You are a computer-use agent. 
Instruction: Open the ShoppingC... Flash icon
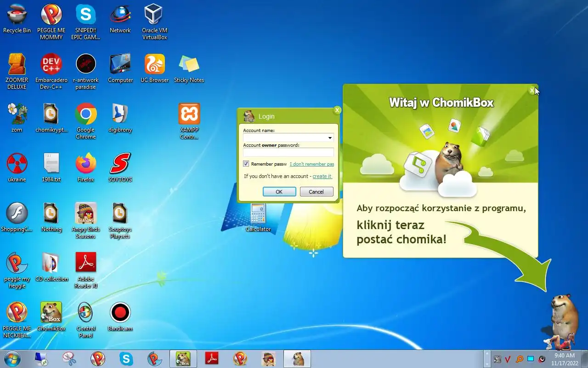pos(17,217)
